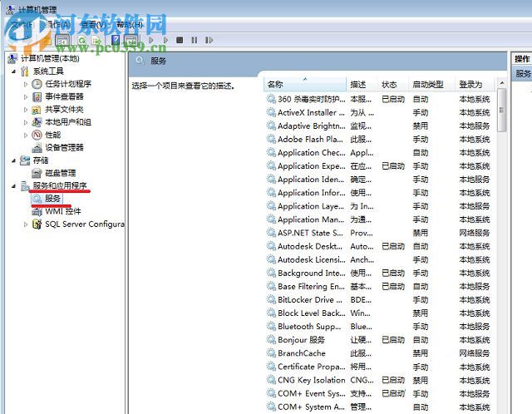Select the Adaptive Brightness service row
Viewport: 532px width, 414px height.
[x=379, y=126]
